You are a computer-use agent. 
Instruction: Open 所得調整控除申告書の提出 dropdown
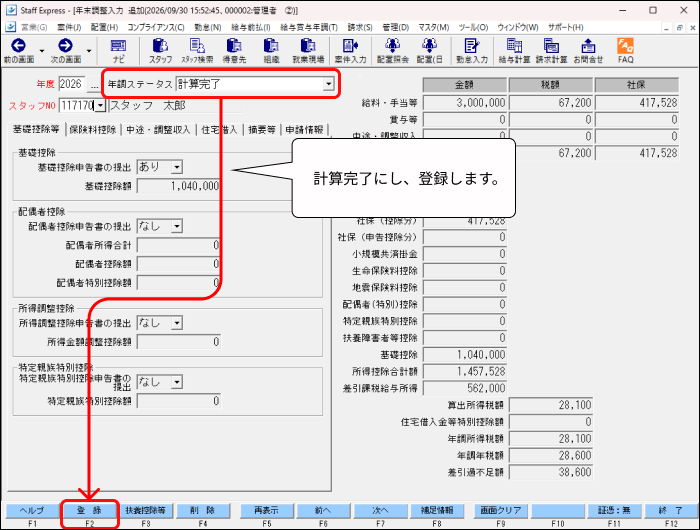pyautogui.click(x=177, y=323)
